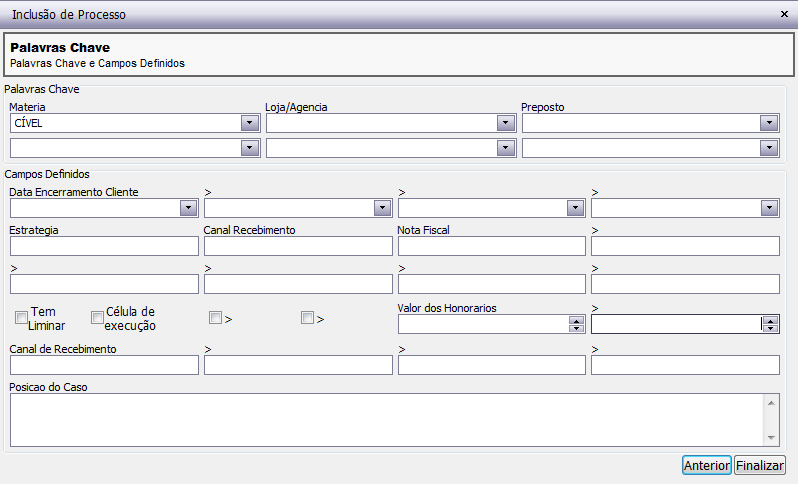The height and width of the screenshot is (484, 798).
Task: Go back with the Anterior button
Action: tap(707, 465)
